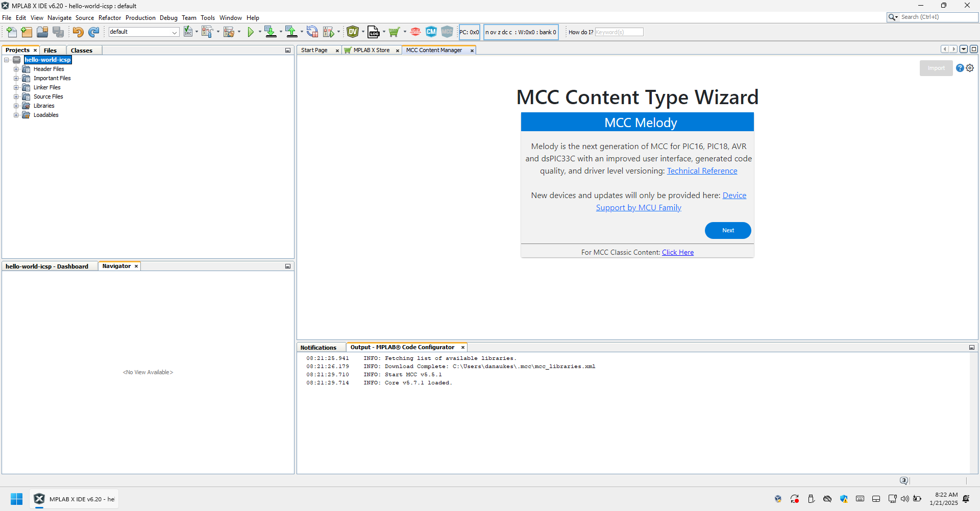Expand the Header Files folder
Image resolution: width=980 pixels, height=511 pixels.
[16, 69]
